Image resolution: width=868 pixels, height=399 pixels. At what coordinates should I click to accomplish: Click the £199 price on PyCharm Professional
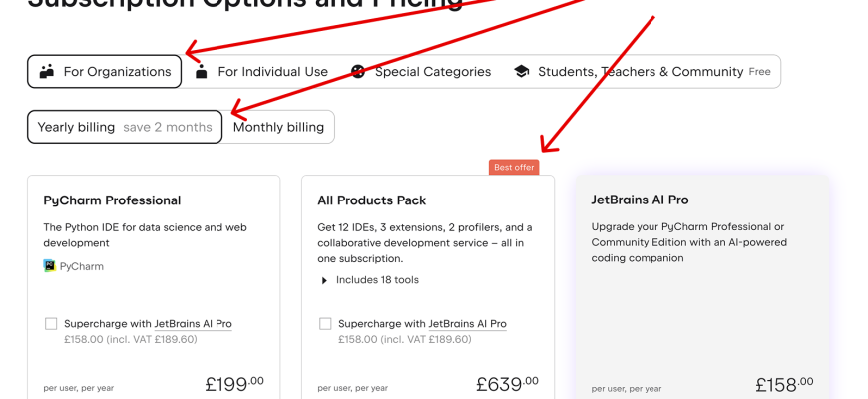coord(234,384)
